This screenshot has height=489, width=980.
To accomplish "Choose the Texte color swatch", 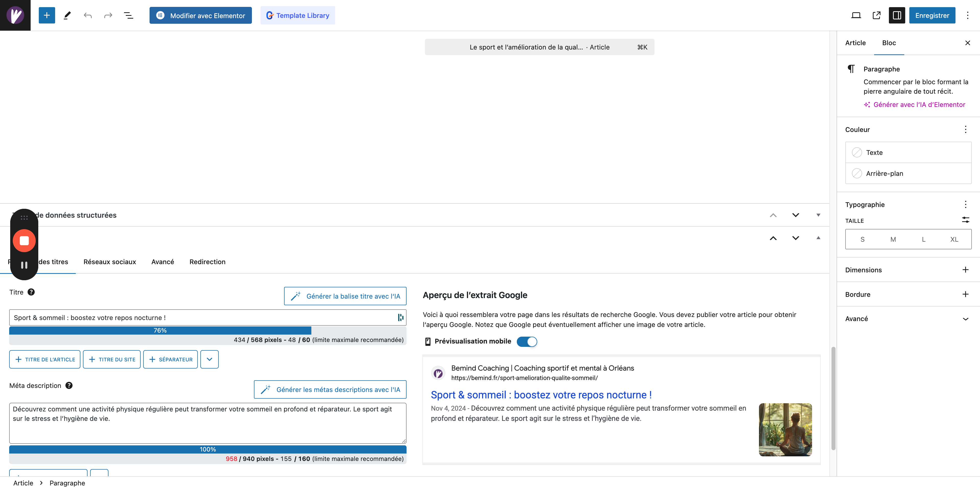I will (857, 153).
